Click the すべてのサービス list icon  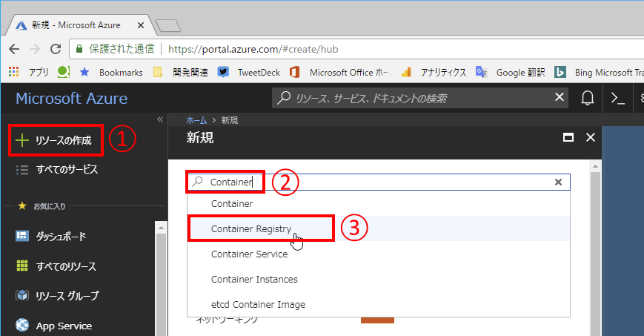point(22,169)
